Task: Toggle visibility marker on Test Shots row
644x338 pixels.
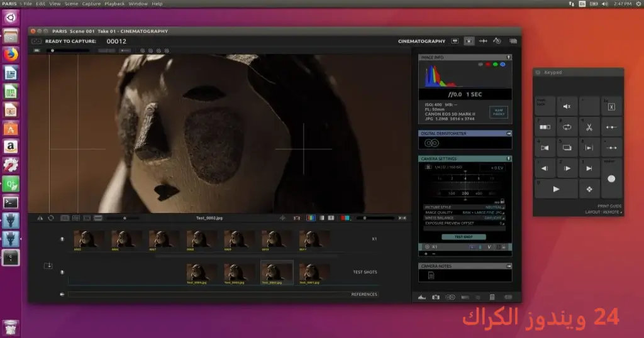Action: click(62, 272)
